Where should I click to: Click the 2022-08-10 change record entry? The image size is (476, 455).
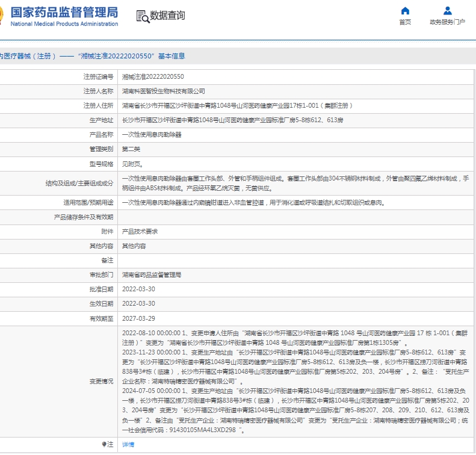click(x=295, y=338)
